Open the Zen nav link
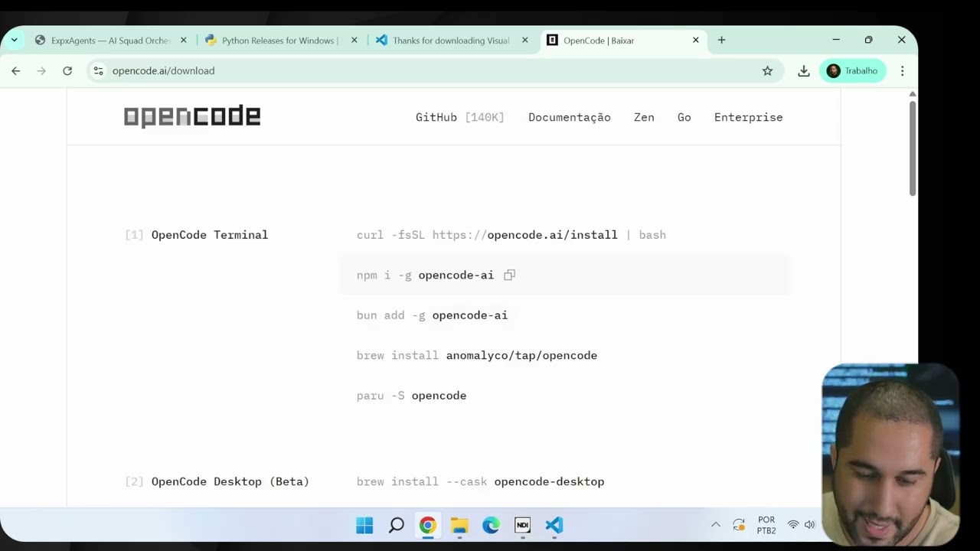 point(644,117)
